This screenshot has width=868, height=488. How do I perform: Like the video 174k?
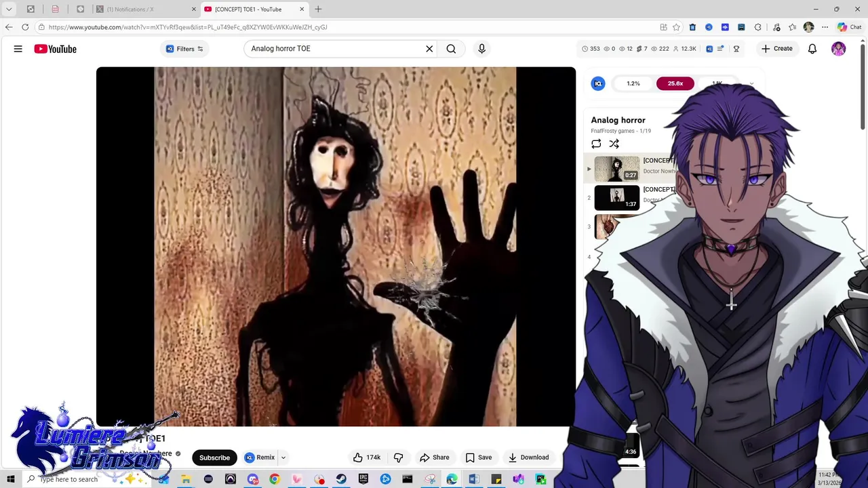367,457
